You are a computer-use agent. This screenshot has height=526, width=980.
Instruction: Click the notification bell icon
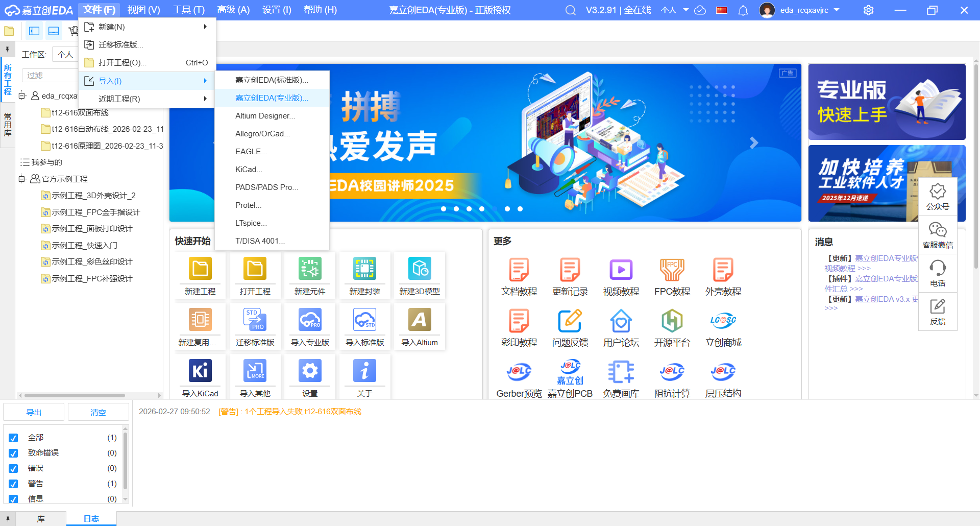click(x=743, y=10)
